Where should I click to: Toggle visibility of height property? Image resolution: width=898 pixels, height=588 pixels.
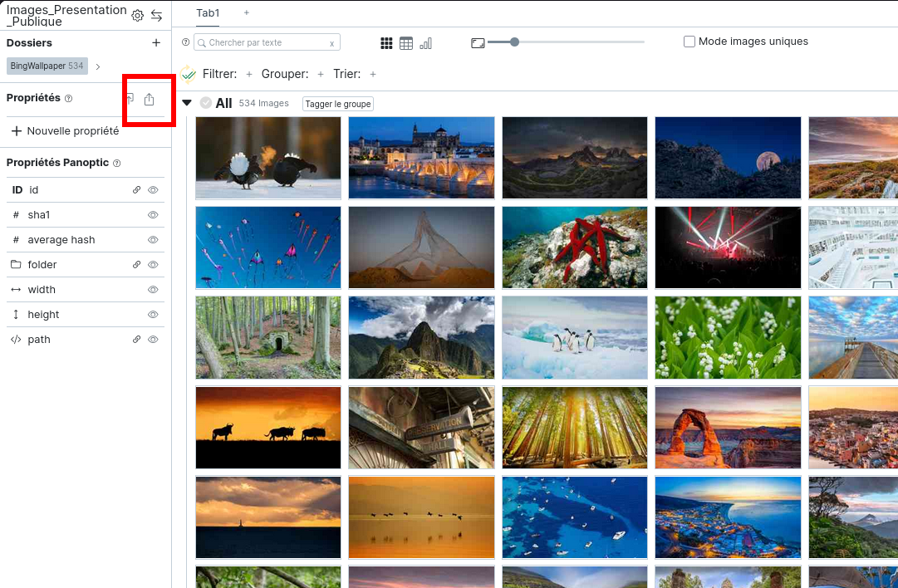153,314
